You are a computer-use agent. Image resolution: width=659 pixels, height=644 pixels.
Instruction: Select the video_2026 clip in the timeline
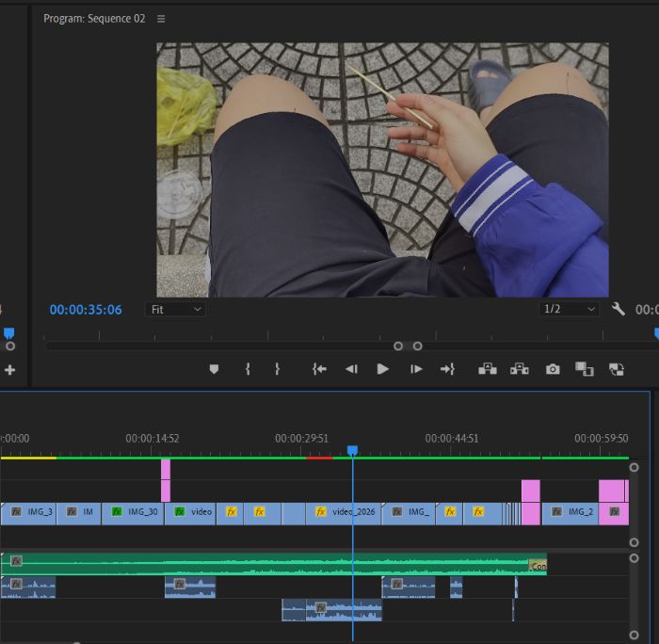click(x=344, y=514)
